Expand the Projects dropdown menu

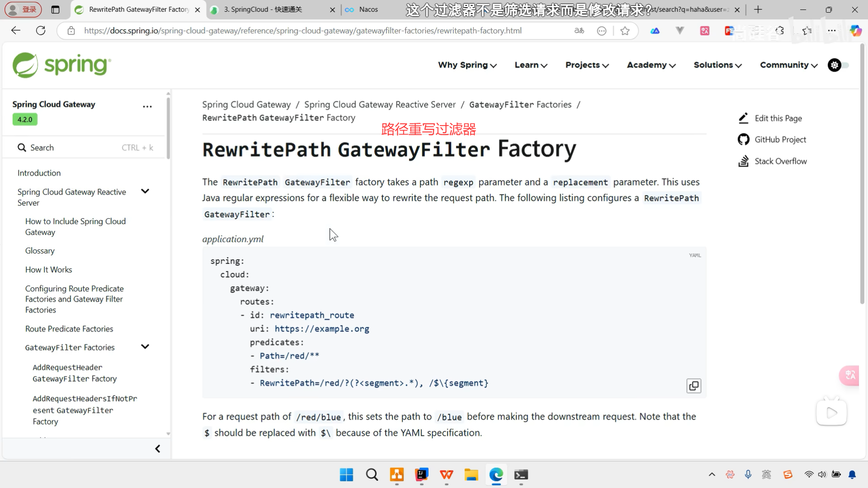click(x=587, y=65)
